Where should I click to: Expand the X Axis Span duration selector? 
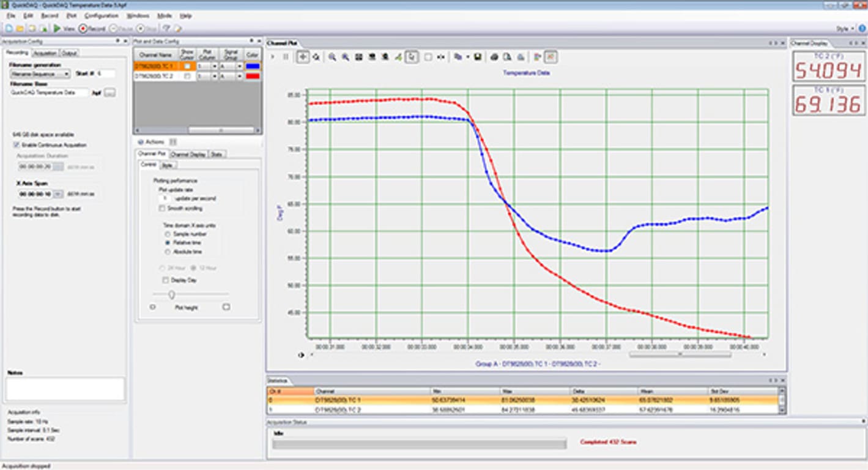(x=58, y=195)
